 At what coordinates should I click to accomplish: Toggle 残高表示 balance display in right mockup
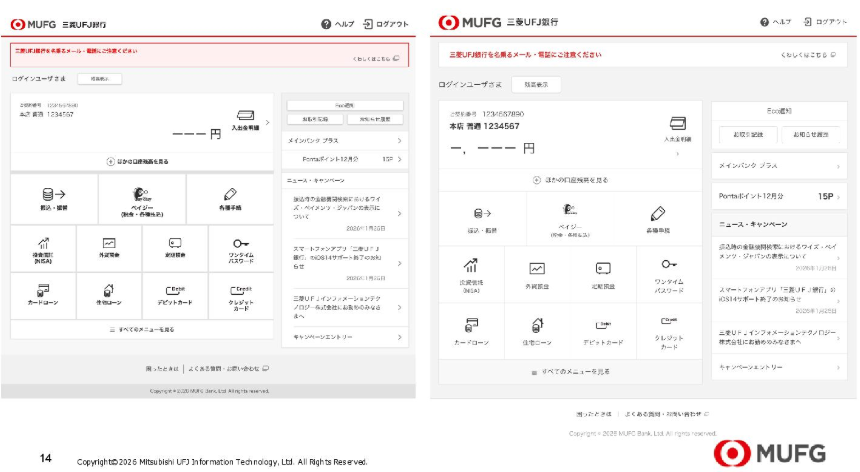coord(536,84)
